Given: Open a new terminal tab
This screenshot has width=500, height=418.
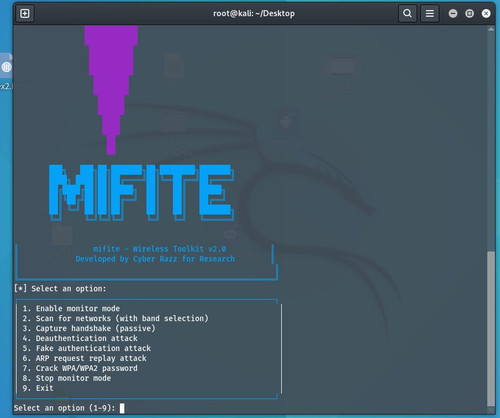Looking at the screenshot, I should pyautogui.click(x=25, y=13).
